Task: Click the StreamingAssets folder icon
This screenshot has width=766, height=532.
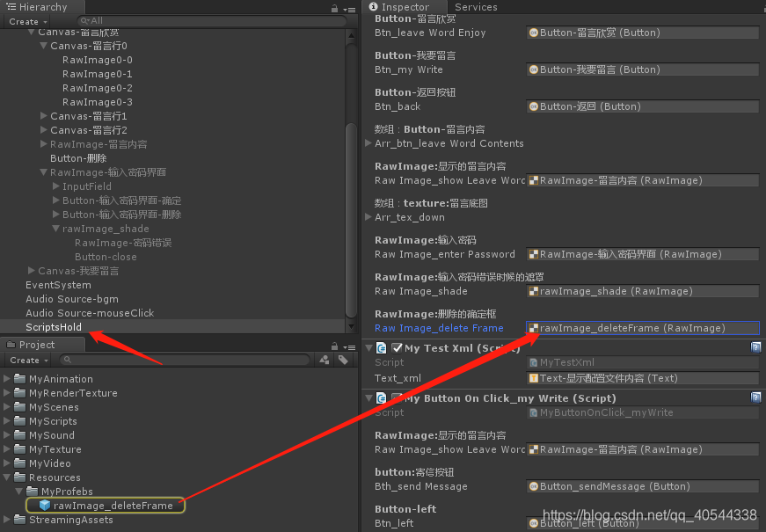Action: point(20,520)
